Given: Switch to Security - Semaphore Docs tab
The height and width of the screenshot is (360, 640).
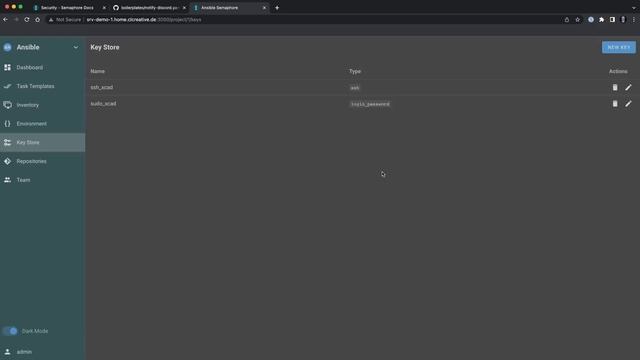Looking at the screenshot, I should [x=67, y=8].
